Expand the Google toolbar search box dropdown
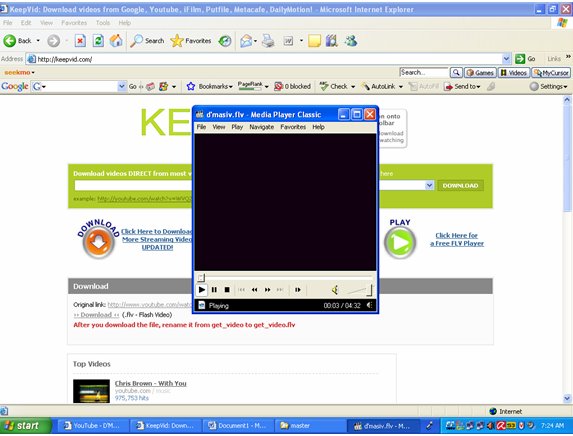The height and width of the screenshot is (436, 573). (x=122, y=87)
